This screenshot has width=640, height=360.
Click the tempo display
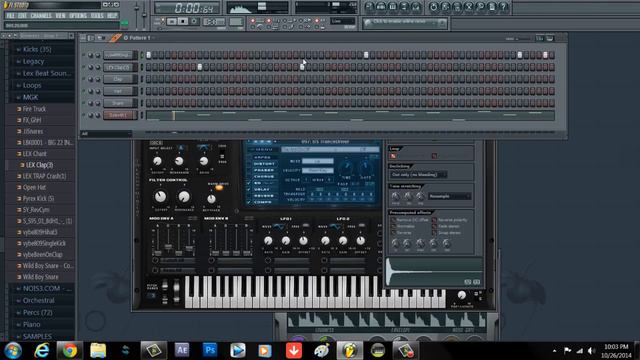(x=214, y=22)
